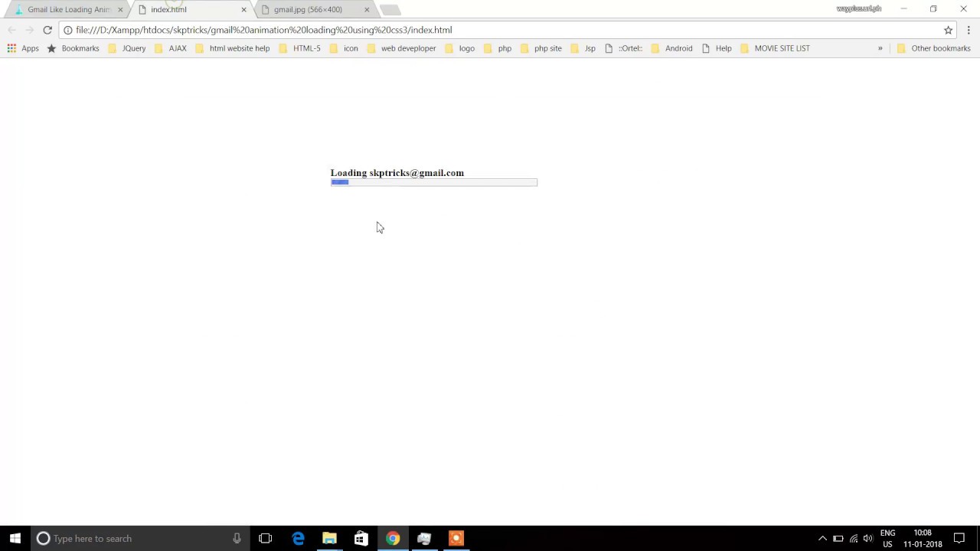
Task: Open the Action Center notifications icon
Action: pos(959,538)
